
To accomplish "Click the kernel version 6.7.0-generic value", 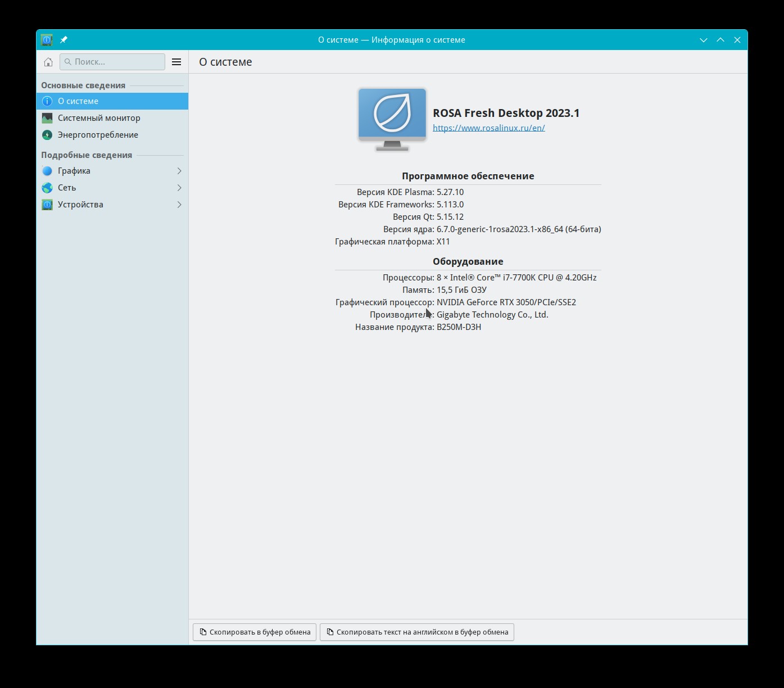I will [519, 229].
